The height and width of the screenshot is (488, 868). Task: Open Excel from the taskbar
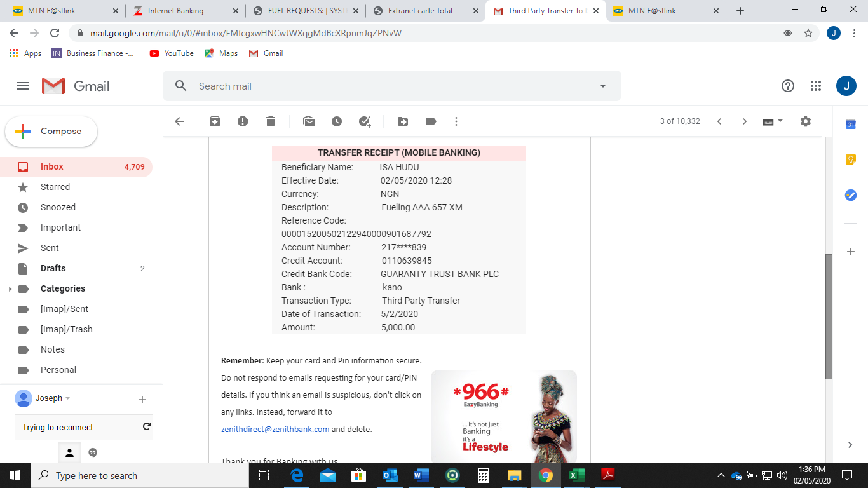pos(576,475)
